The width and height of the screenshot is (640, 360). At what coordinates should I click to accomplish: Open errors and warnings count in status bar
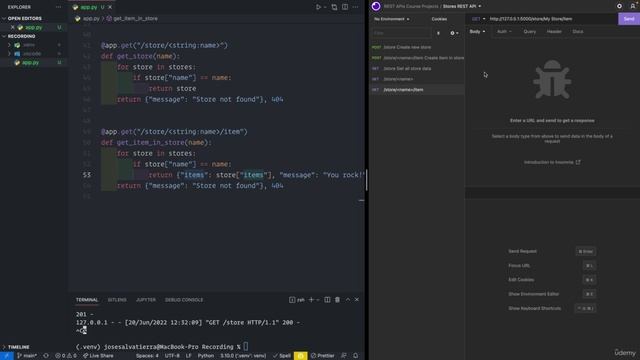pyautogui.click(x=66, y=356)
